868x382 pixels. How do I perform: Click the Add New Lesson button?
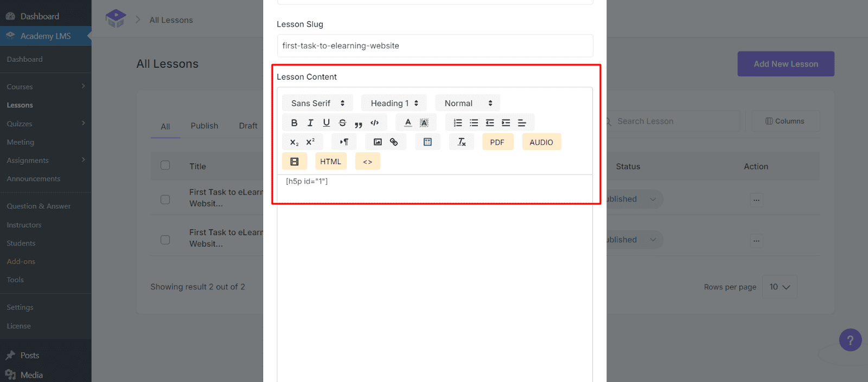786,64
